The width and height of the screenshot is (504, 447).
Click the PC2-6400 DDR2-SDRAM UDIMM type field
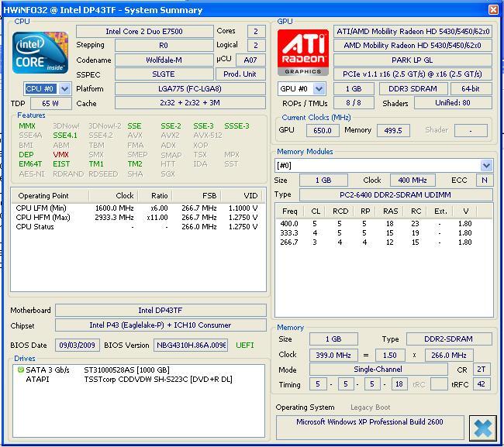[395, 195]
